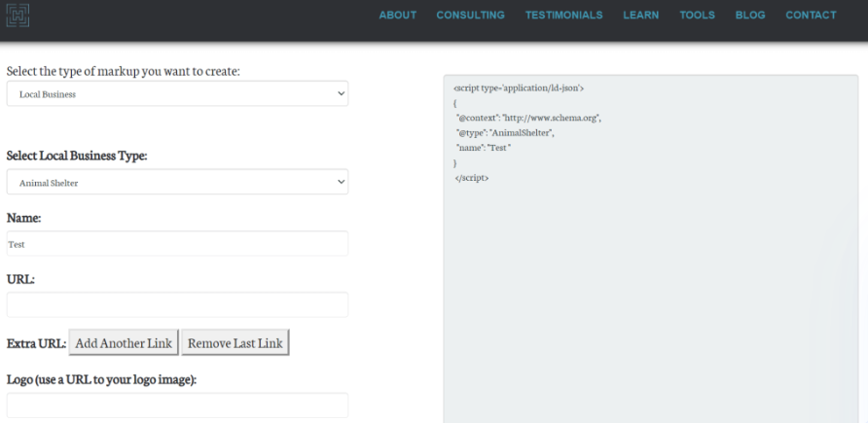Open the ABOUT navigation link
The image size is (868, 423).
398,15
